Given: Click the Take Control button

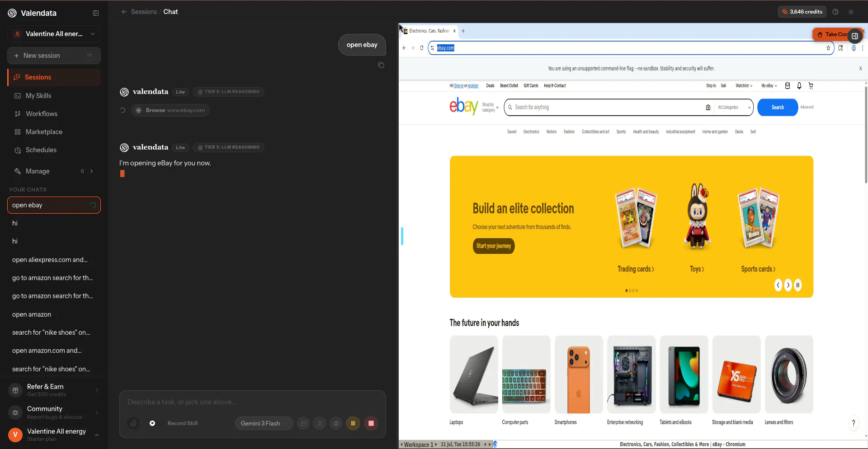Looking at the screenshot, I should [832, 34].
